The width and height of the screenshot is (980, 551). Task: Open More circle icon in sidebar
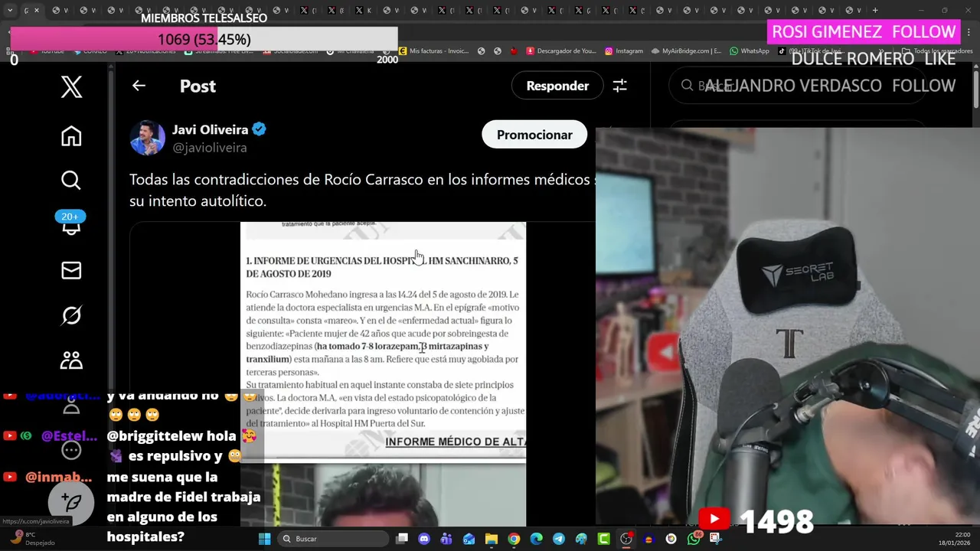click(71, 451)
